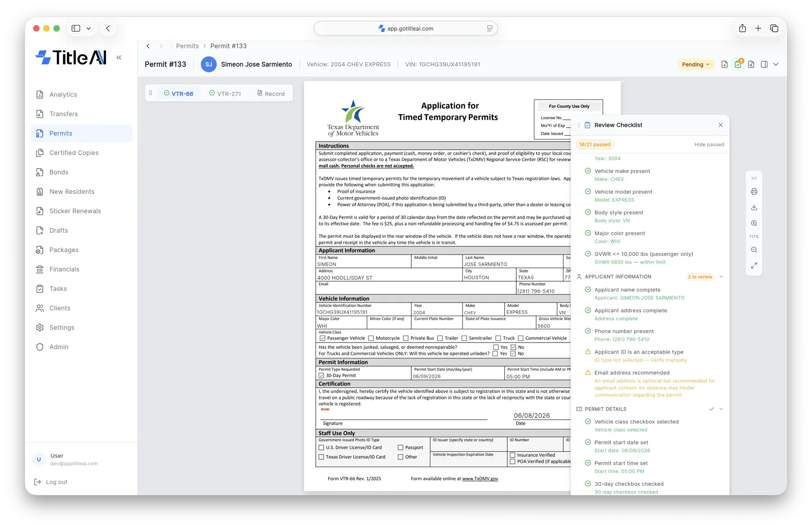
Task: Check the Commercial Vehicle checkbox
Action: pos(521,339)
